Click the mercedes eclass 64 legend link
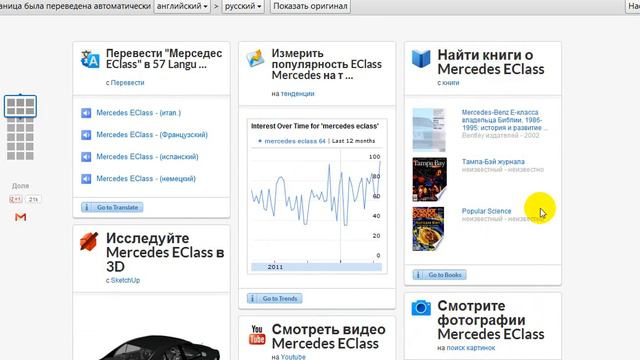This screenshot has width=640, height=360. (295, 141)
